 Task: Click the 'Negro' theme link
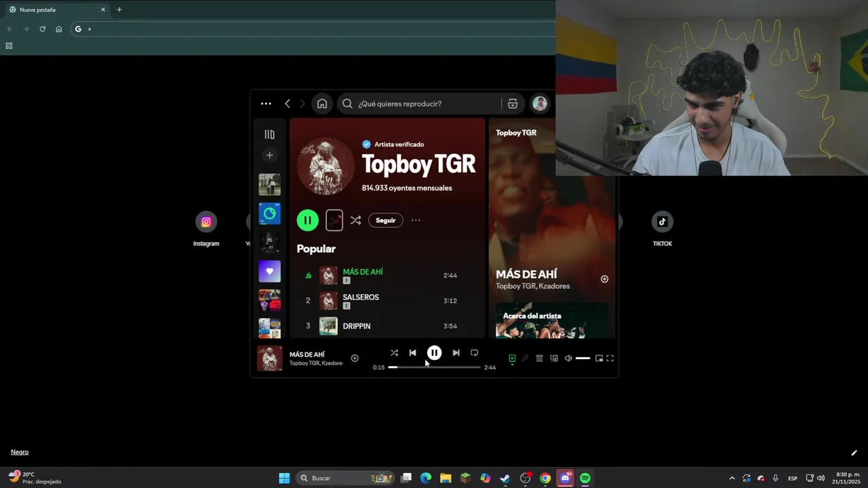20,452
